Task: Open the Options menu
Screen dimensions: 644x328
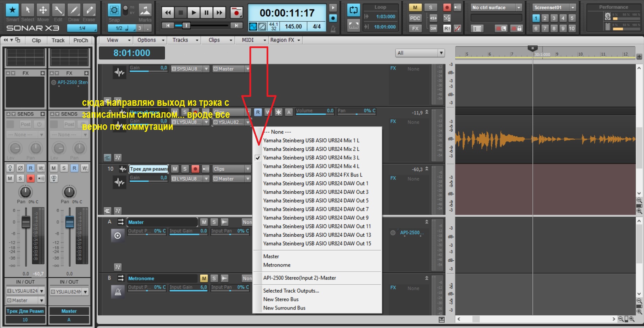Action: pos(151,40)
